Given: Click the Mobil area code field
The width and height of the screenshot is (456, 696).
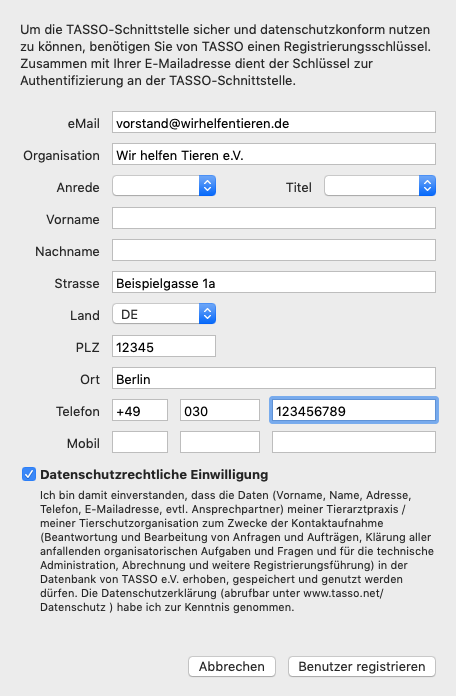Looking at the screenshot, I should click(x=220, y=442).
